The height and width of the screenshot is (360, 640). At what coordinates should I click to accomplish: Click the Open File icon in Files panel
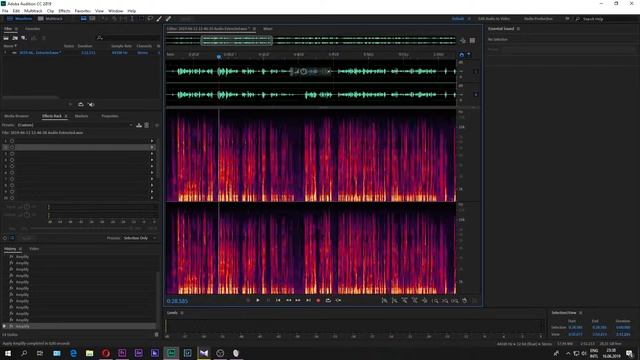[x=6, y=38]
